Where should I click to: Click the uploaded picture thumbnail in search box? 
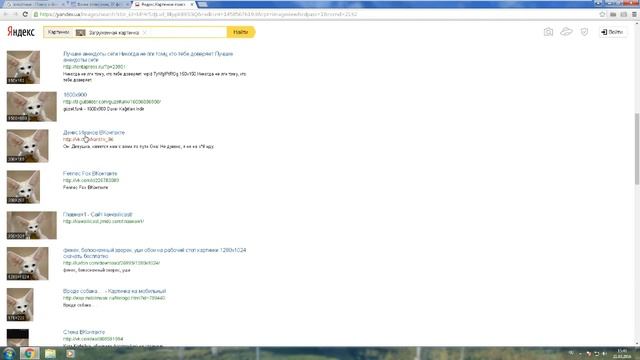pyautogui.click(x=80, y=32)
